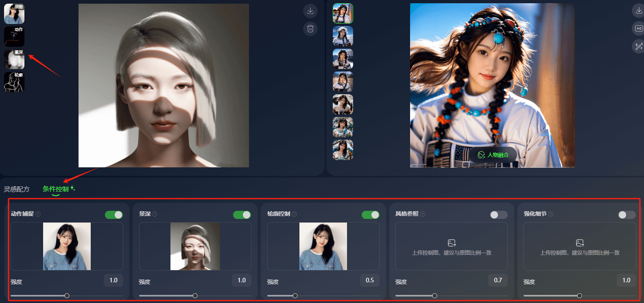Turn off the 动作捕捉 toggle
This screenshot has height=303, width=644.
[114, 215]
